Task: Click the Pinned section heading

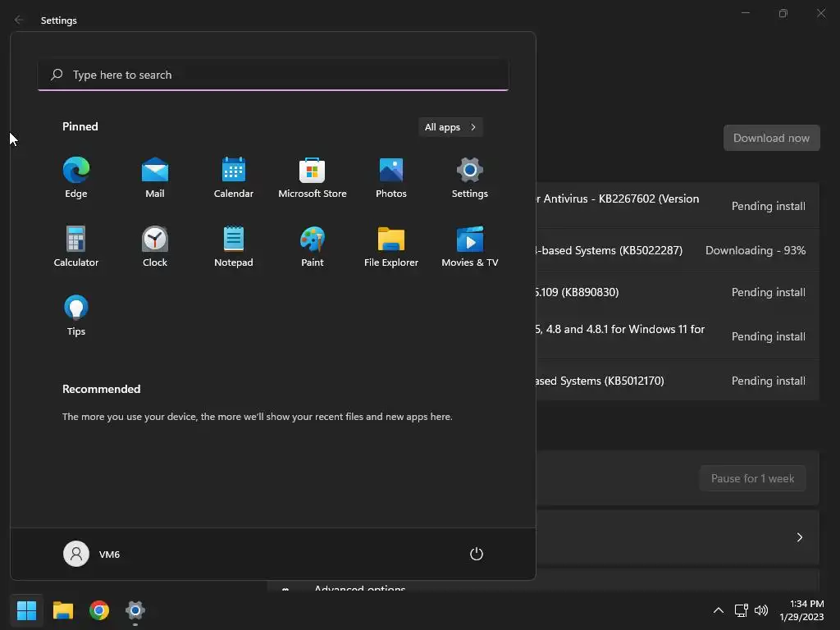Action: click(x=80, y=126)
